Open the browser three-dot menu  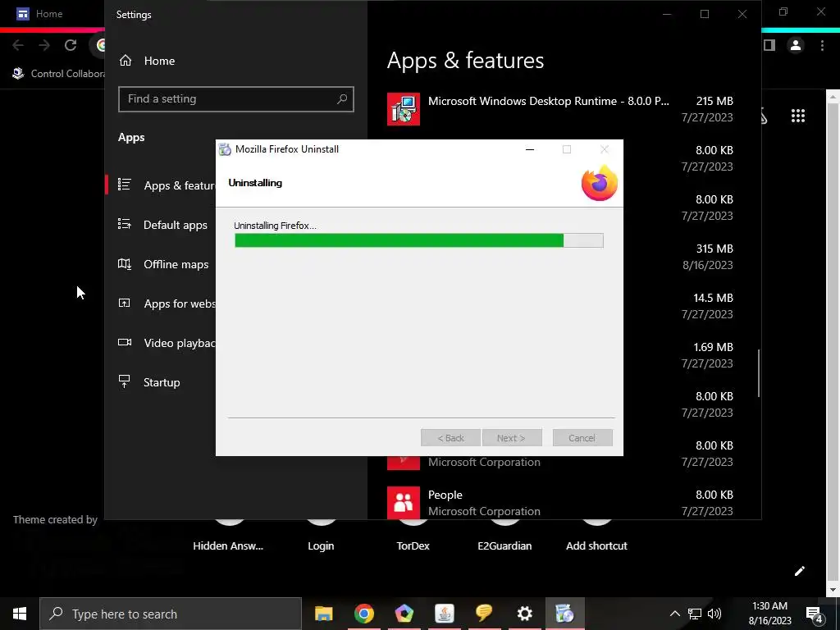pos(822,46)
